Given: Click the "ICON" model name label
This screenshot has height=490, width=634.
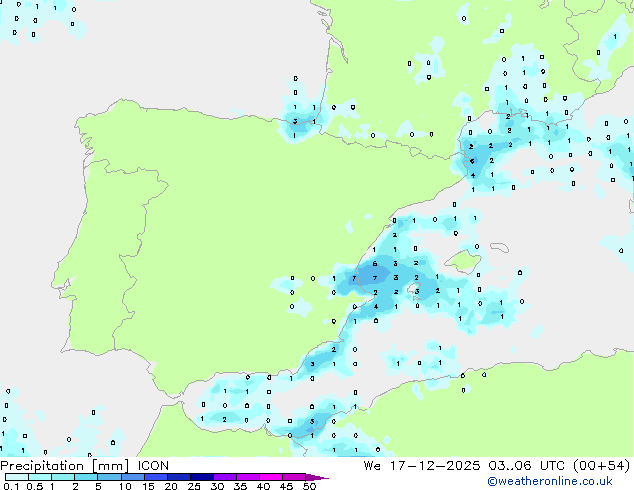Looking at the screenshot, I should point(153,466).
